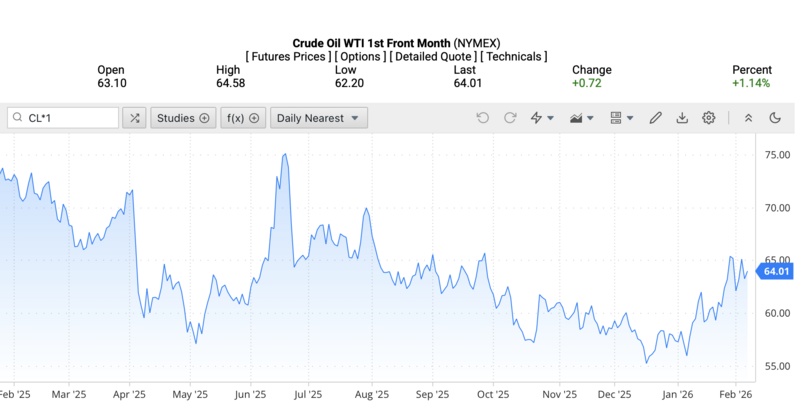This screenshot has height=402, width=800.
Task: Expand the Daily Nearest dropdown
Action: click(319, 118)
